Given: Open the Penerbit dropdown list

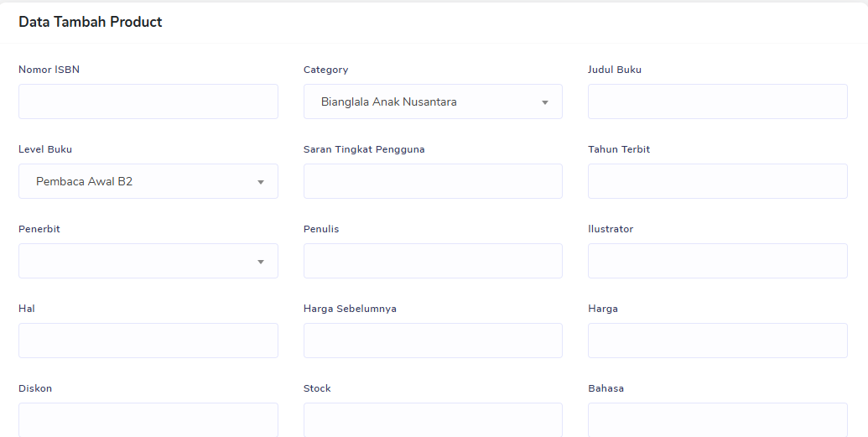Looking at the screenshot, I should 148,261.
